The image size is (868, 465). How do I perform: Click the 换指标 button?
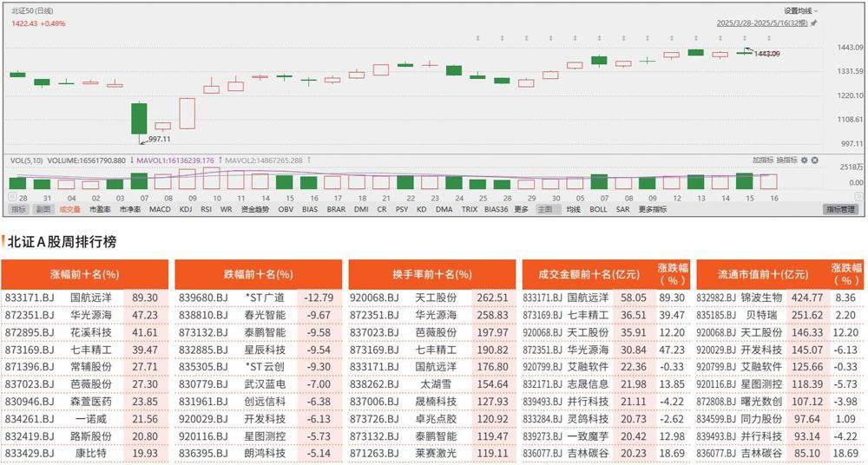point(786,160)
